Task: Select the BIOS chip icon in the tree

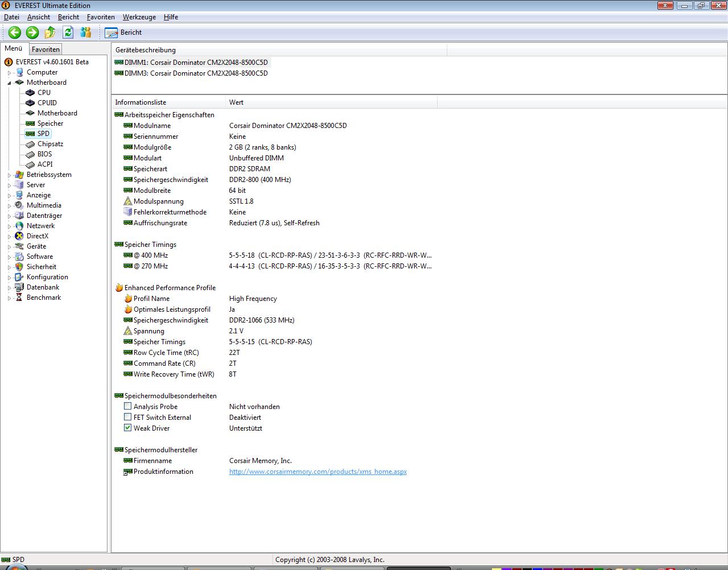Action: pyautogui.click(x=30, y=154)
